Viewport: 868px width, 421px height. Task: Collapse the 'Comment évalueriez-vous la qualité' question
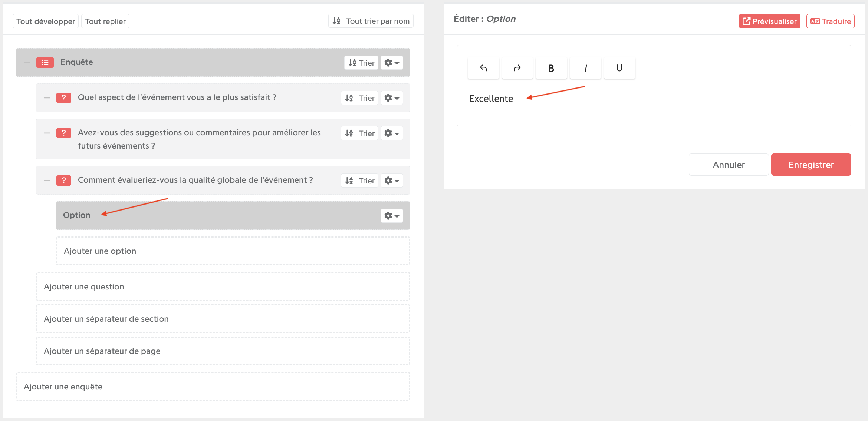point(47,180)
